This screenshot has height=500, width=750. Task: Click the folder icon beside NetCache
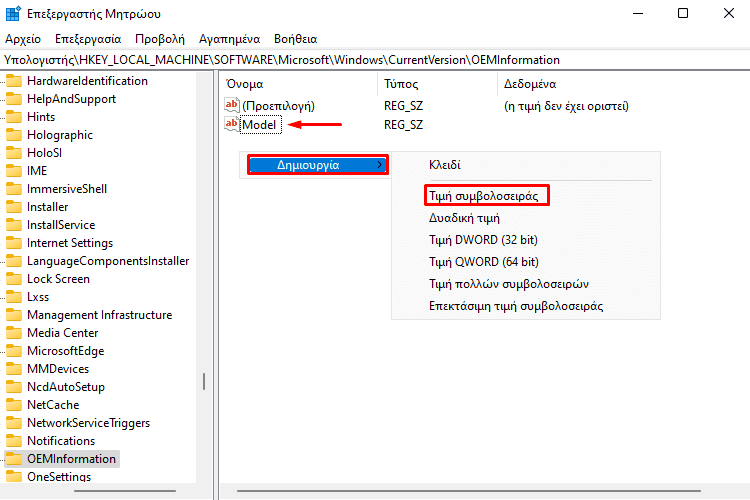[x=14, y=405]
